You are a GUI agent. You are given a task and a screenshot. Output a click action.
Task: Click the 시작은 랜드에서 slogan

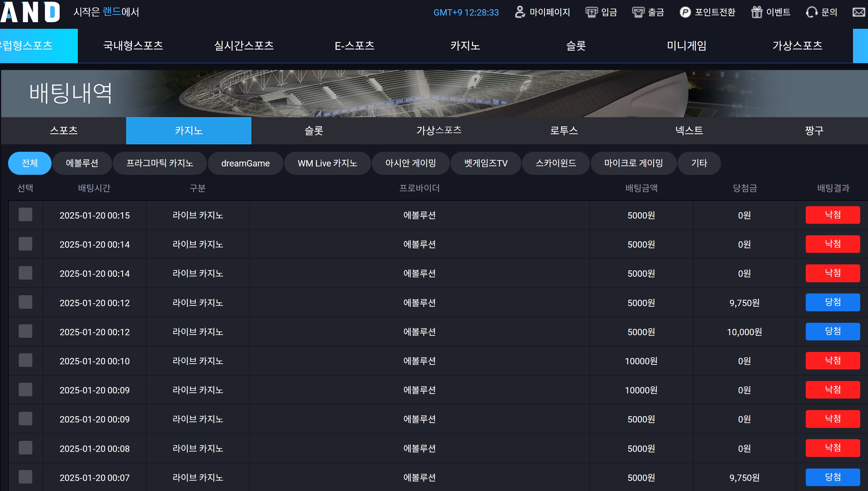pos(106,12)
